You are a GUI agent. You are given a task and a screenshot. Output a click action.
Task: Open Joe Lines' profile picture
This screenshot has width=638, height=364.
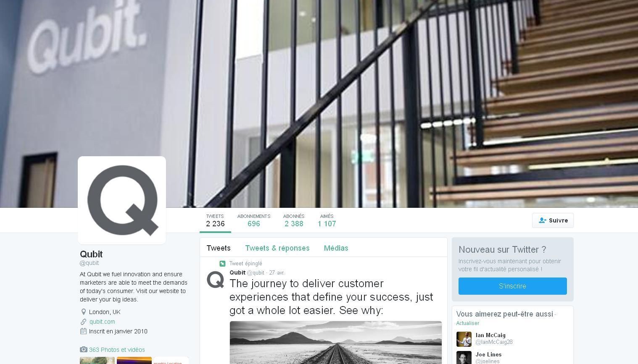click(464, 357)
